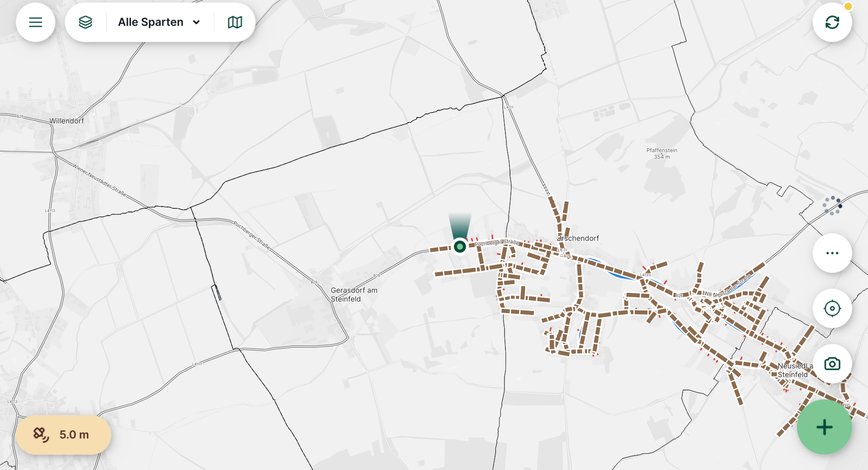Click the Gerasdorf am Steinfeld label
868x470 pixels.
point(354,295)
